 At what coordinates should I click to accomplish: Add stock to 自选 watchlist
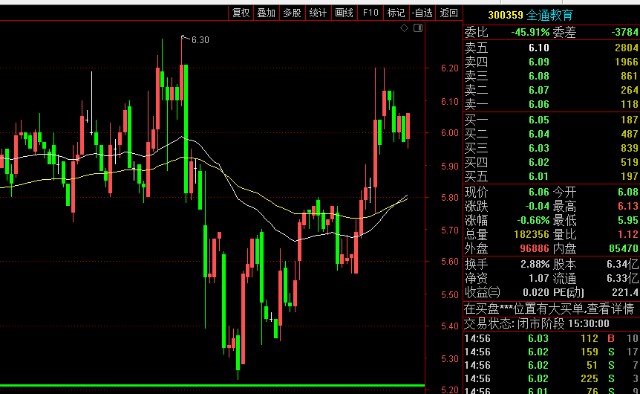point(422,13)
